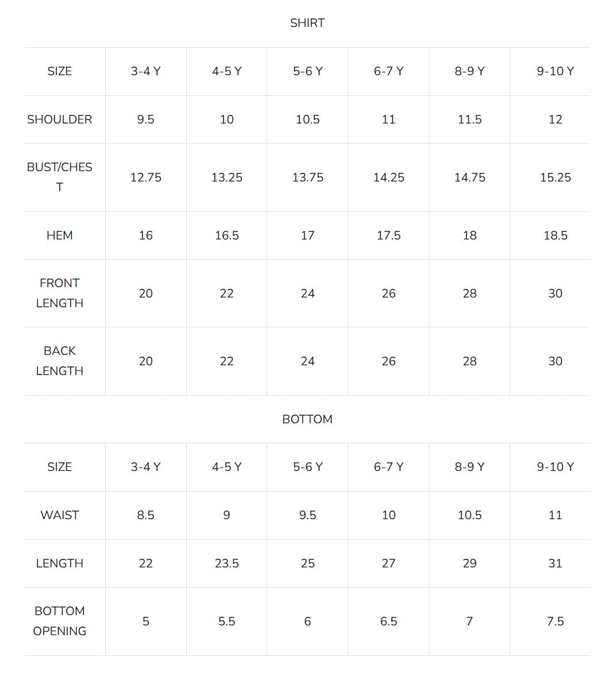Click the FRONT LENGTH row label
This screenshot has width=616, height=680.
[59, 293]
